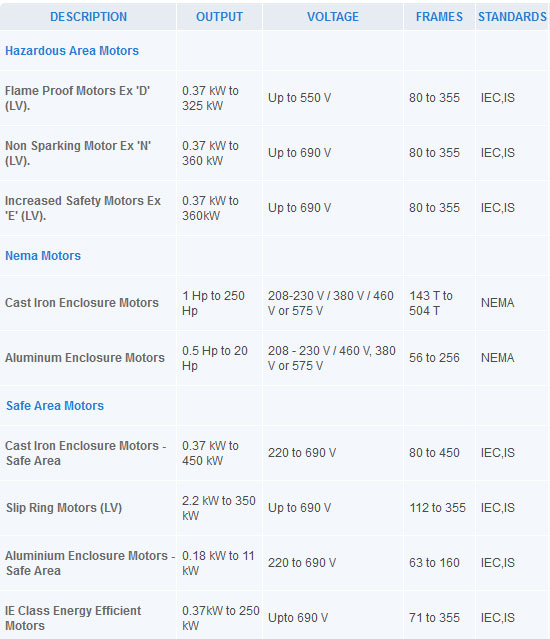Click IE Class Energy Efficient Motors entry
The image size is (550, 639).
coord(73,618)
